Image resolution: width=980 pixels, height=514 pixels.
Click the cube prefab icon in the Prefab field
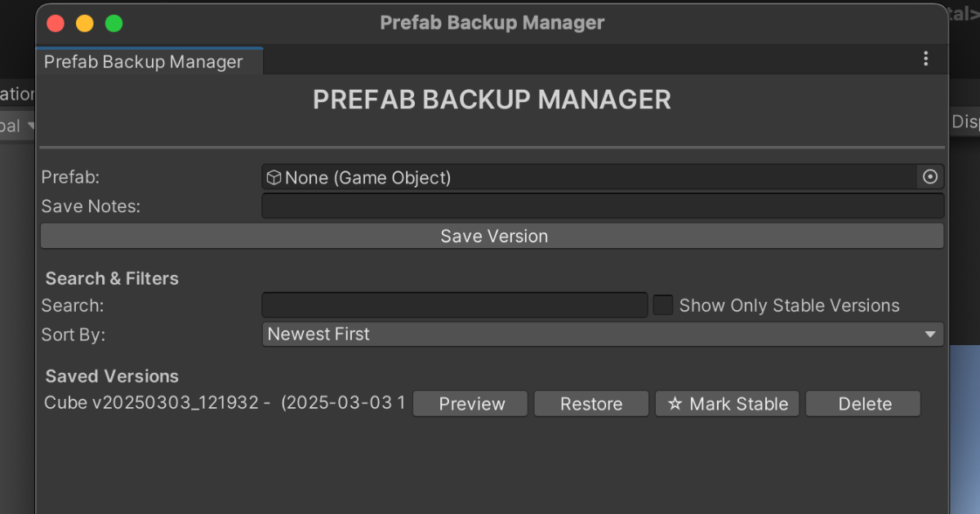(x=273, y=177)
